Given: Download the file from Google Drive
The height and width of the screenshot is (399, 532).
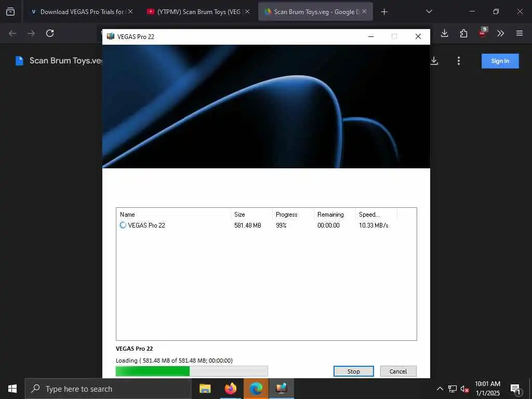Looking at the screenshot, I should pos(434,61).
